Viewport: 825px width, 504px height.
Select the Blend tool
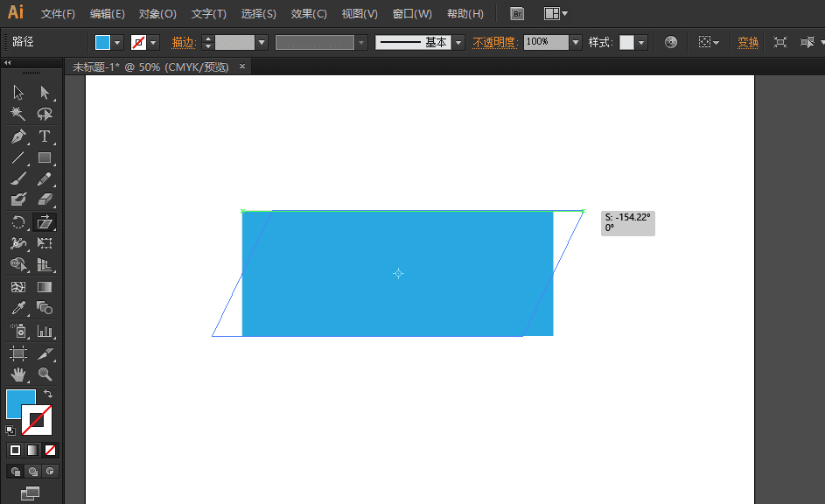(x=45, y=308)
